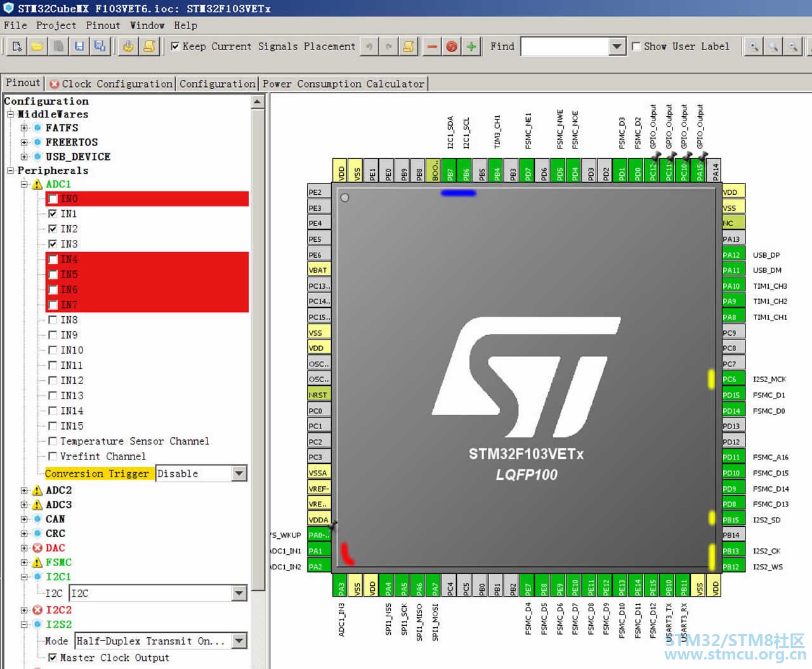Viewport: 812px width, 669px height.
Task: Open the Configuration tab
Action: tap(217, 84)
